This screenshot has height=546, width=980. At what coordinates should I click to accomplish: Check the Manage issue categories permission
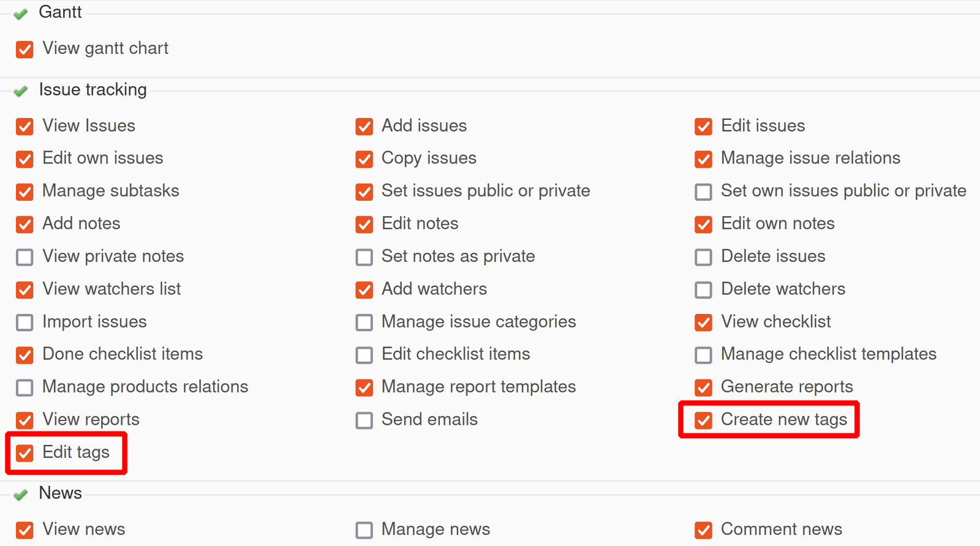(364, 323)
